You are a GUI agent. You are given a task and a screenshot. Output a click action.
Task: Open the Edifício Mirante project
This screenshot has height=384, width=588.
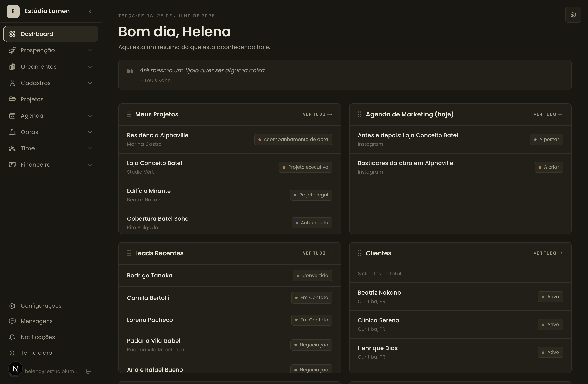point(229,195)
